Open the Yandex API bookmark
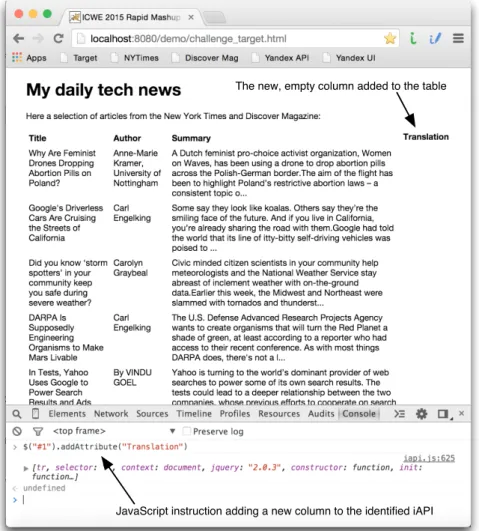This screenshot has width=479, height=531. (x=280, y=58)
